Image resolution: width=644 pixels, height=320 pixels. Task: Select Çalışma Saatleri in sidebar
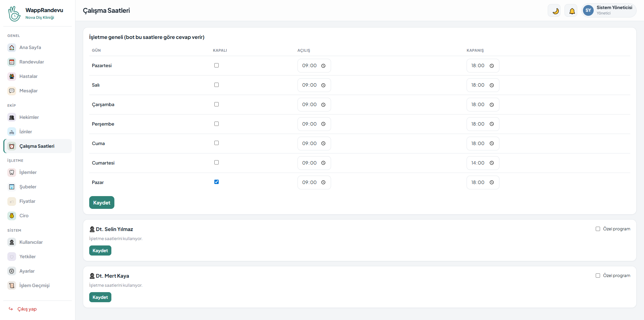(38, 146)
